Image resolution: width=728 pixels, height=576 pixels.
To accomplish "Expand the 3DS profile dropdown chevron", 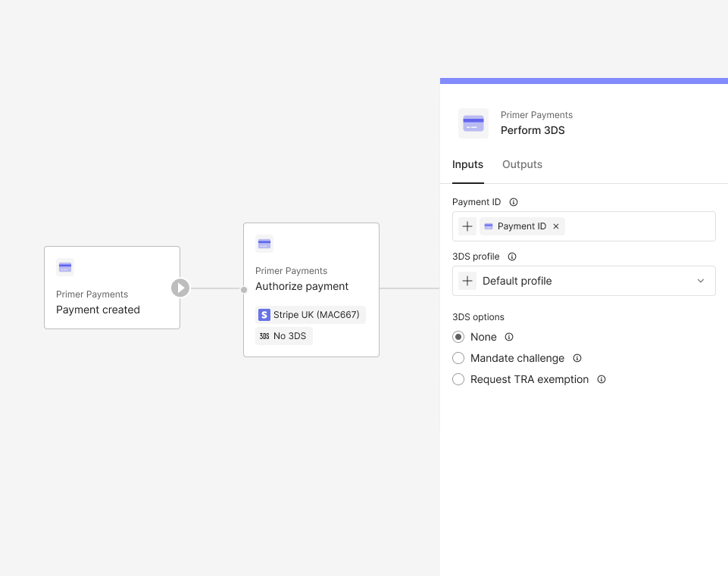I will 701,281.
